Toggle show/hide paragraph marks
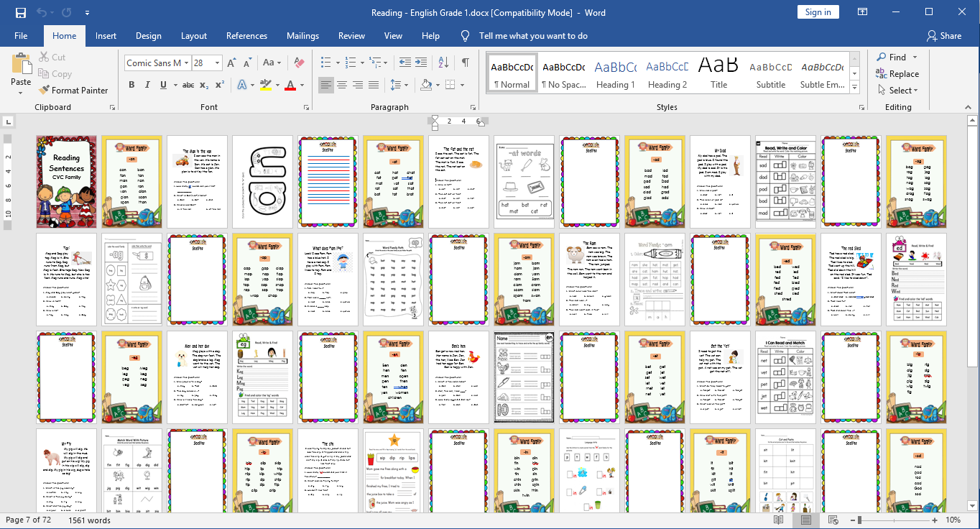Screen dimensions: 980x529 [x=466, y=63]
